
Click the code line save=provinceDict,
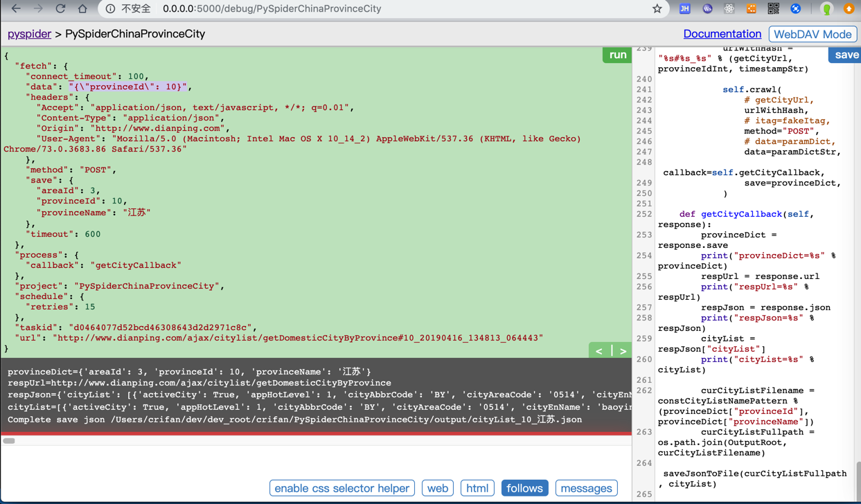[x=792, y=183]
